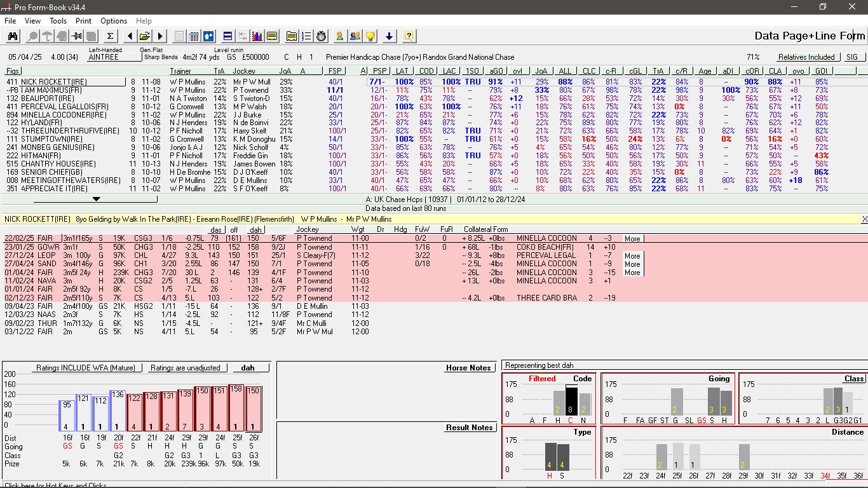868x488 pixels.
Task: Open the Tools menu
Action: click(58, 21)
